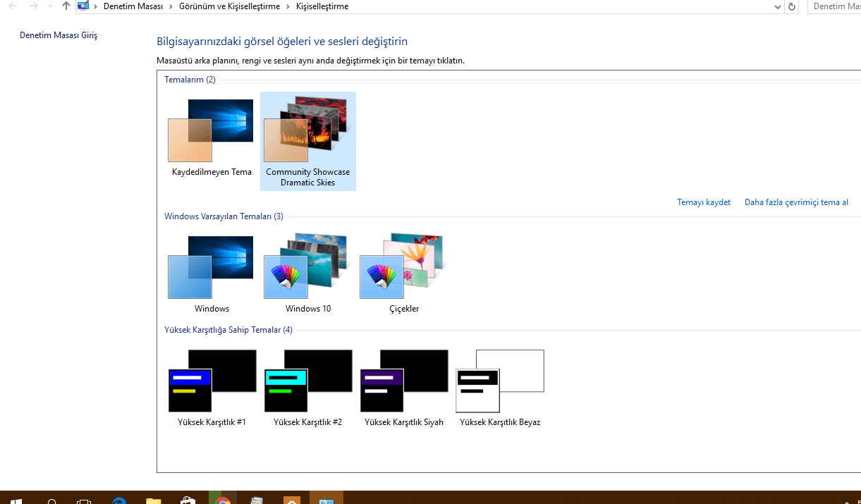Click the back arrow button
Screen dimensions: 861x504
[x=13, y=6]
